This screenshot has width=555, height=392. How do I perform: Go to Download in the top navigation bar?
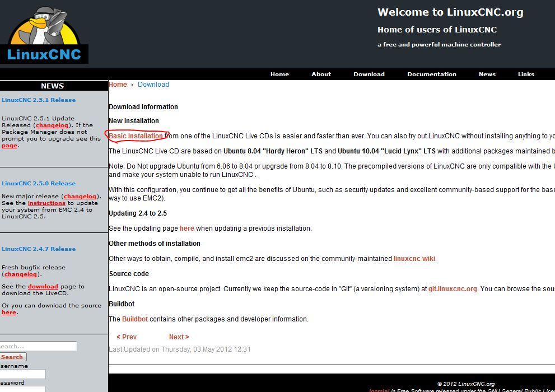[369, 74]
